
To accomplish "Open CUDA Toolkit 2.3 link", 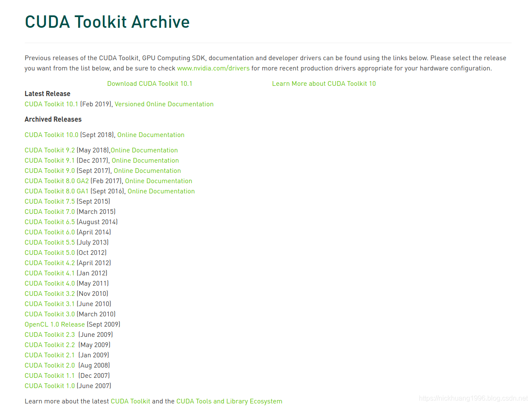I will 50,335.
